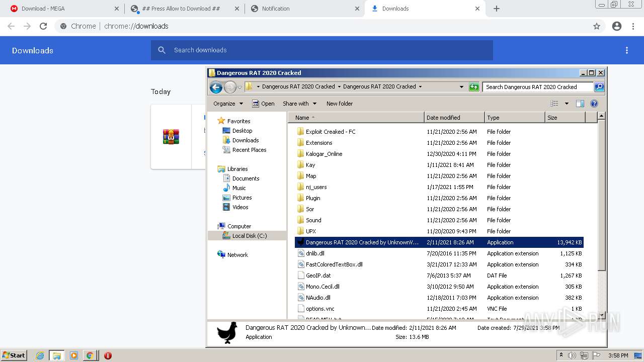This screenshot has width=644, height=362.
Task: Open Desktop in navigation pane
Action: click(x=237, y=131)
